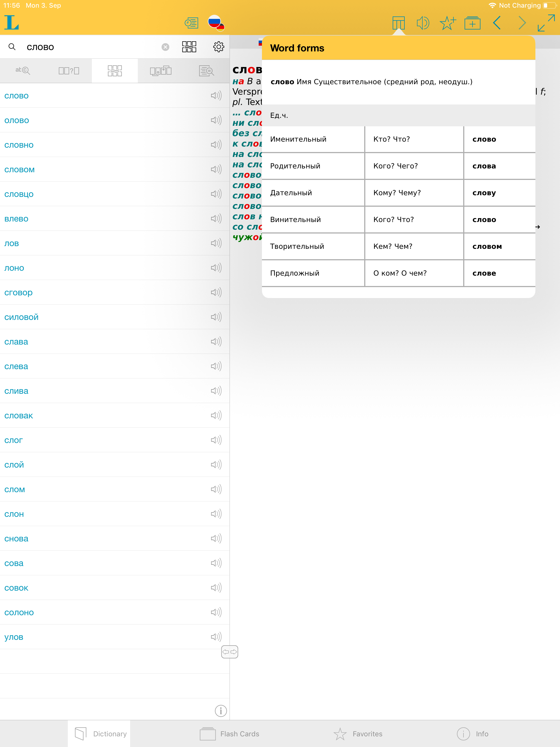560x747 pixels.
Task: Add current entry to favorites via star icon
Action: (448, 23)
